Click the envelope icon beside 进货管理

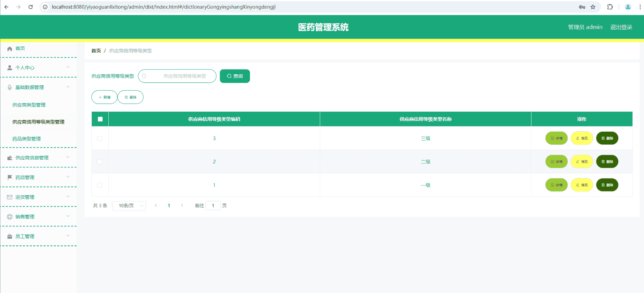(x=10, y=197)
